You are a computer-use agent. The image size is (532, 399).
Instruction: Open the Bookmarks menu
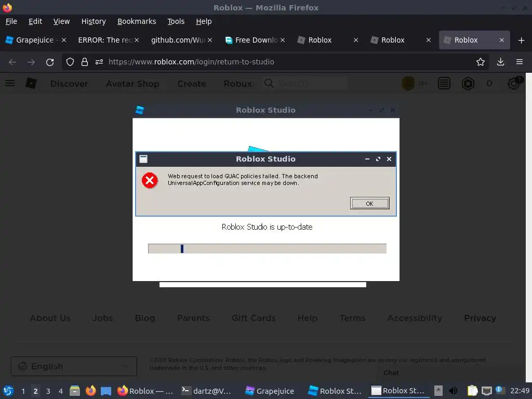[137, 21]
